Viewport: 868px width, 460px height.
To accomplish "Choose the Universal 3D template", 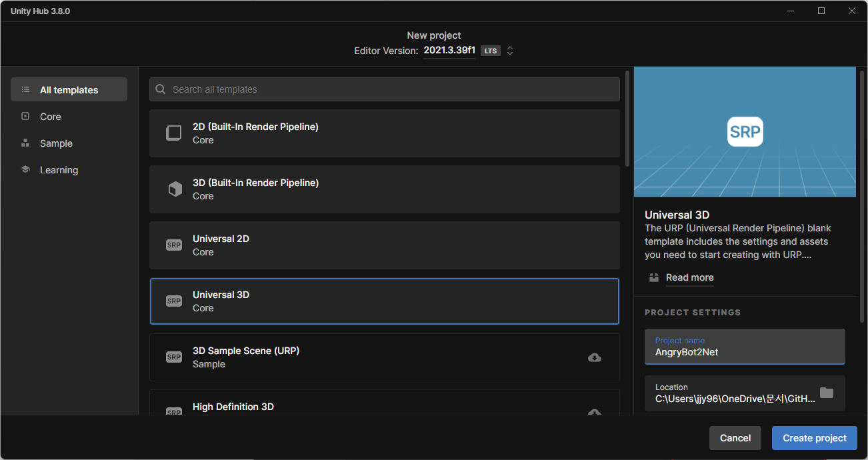I will point(385,301).
